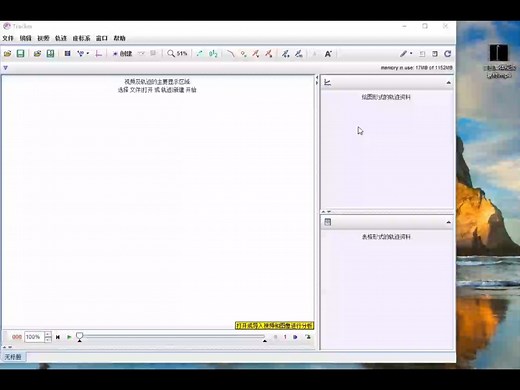Viewport: 520px width, 390px height.
Task: Click the stretch vectors icon
Action: [286, 54]
